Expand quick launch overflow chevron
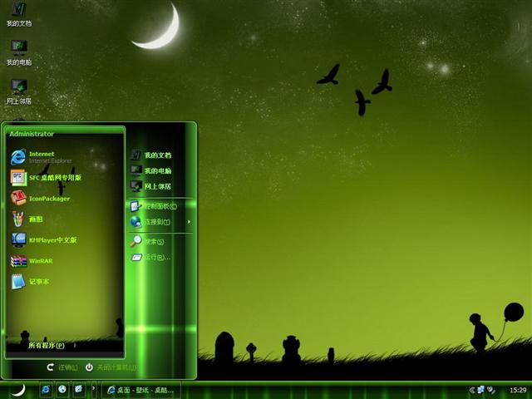 pyautogui.click(x=94, y=388)
